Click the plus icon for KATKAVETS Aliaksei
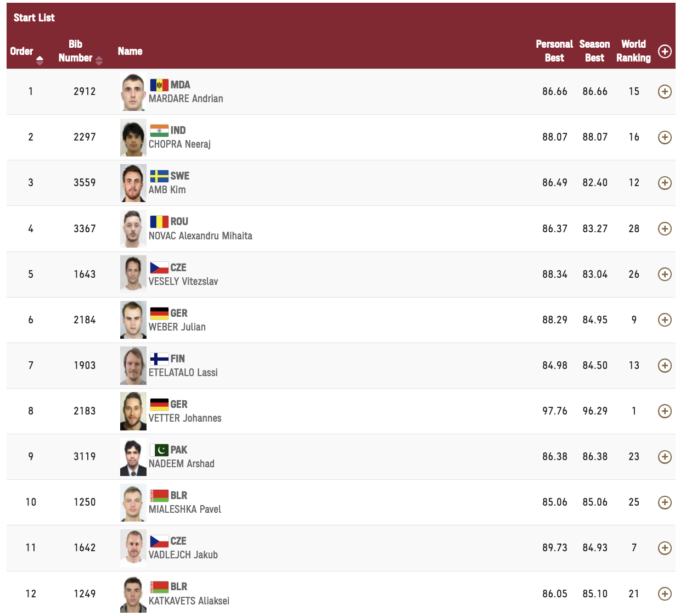Viewport: 686px width, 616px height. coord(664,593)
